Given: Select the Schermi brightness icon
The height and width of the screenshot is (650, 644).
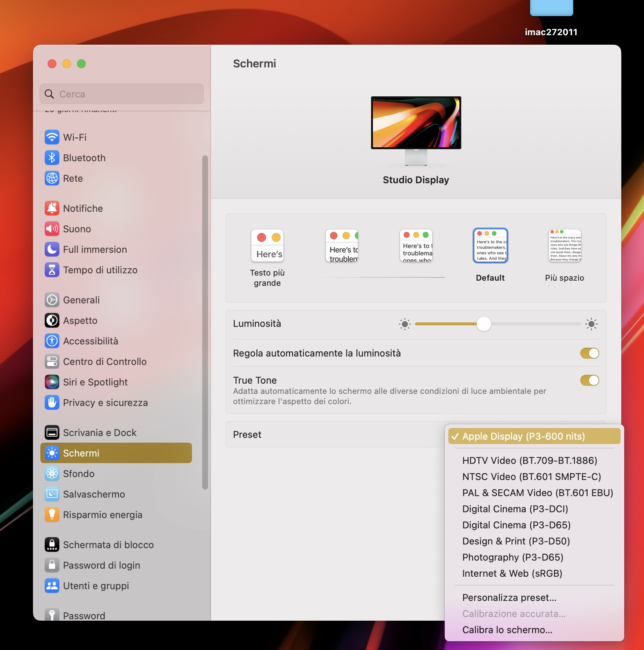Looking at the screenshot, I should click(52, 453).
